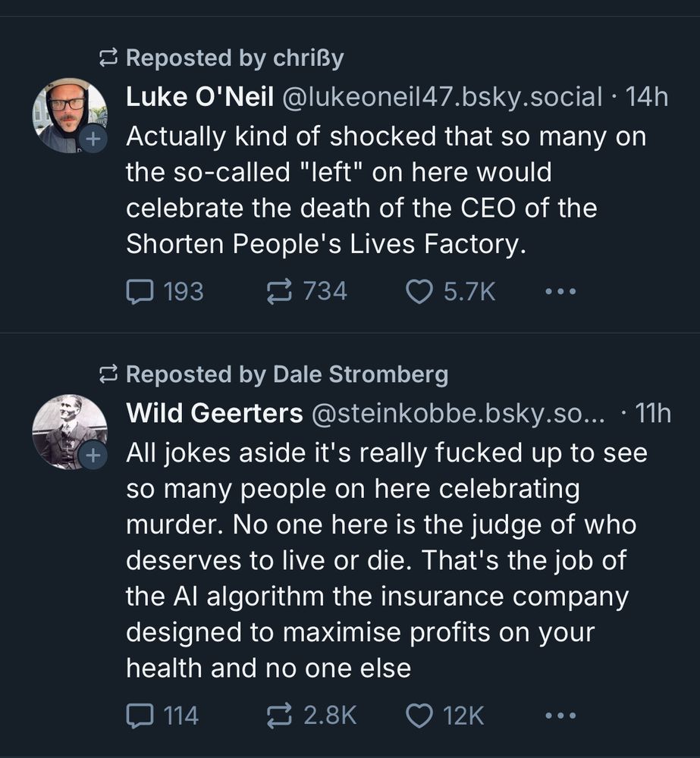Screen dimensions: 700x758
Task: Open more options on Luke O'Neil's post
Action: (560, 291)
